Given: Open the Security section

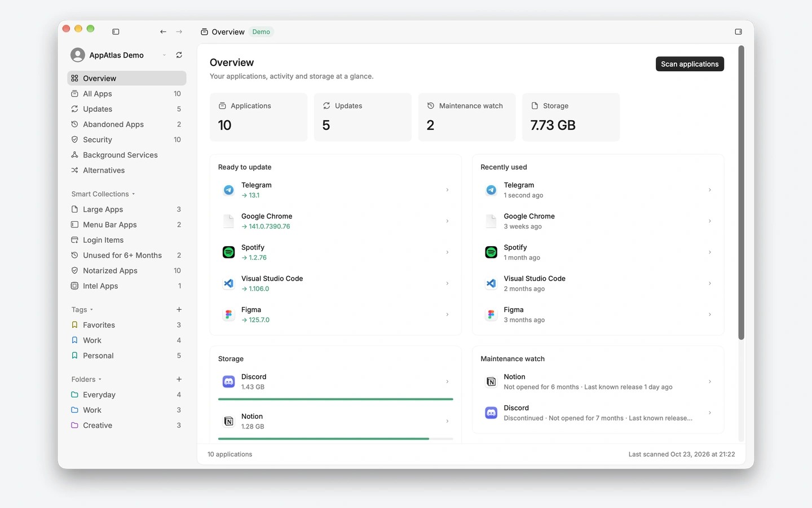Looking at the screenshot, I should [127, 139].
